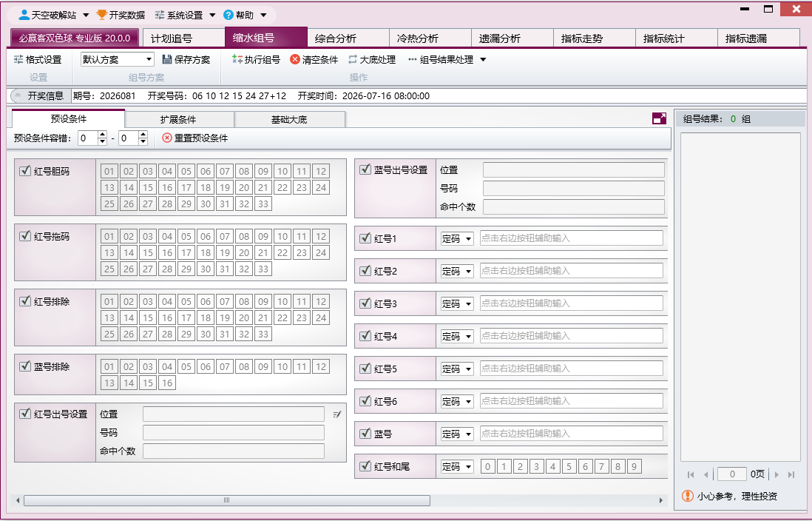The image size is (812, 521).
Task: Toggle the 红号出号设置 checkbox
Action: point(24,414)
